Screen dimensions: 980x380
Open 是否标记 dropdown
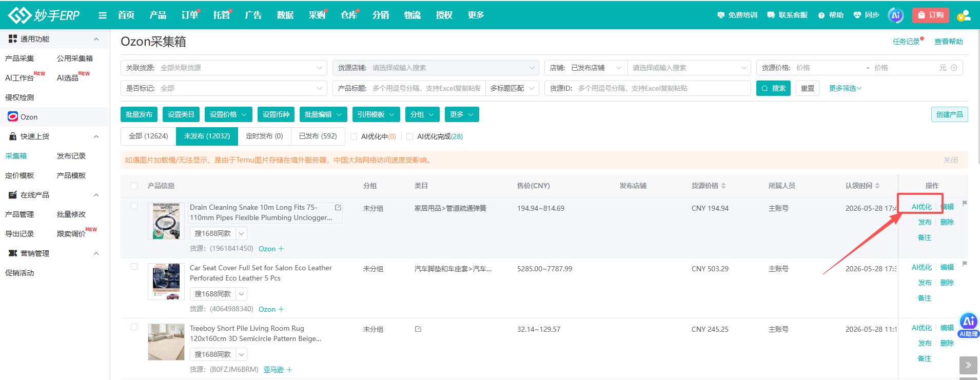click(224, 88)
